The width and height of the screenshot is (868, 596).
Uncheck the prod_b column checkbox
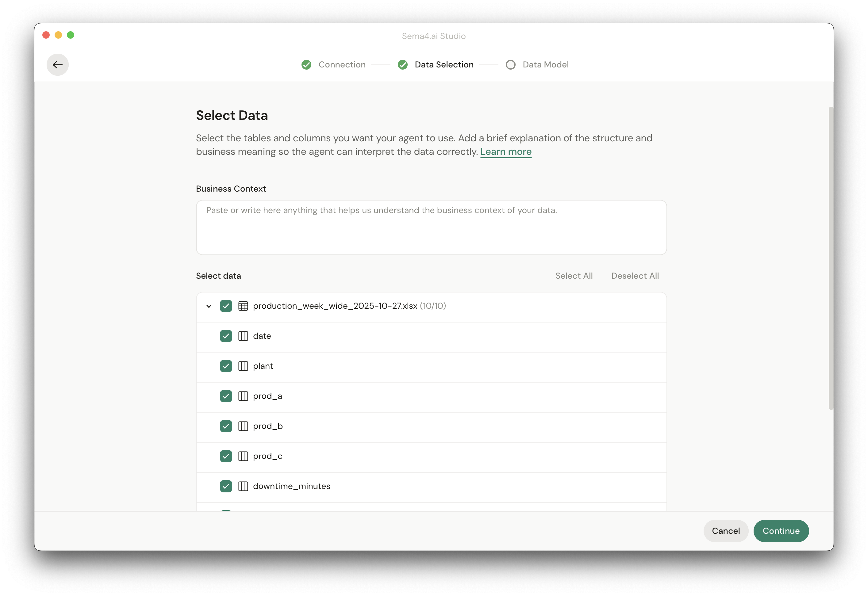(x=226, y=426)
